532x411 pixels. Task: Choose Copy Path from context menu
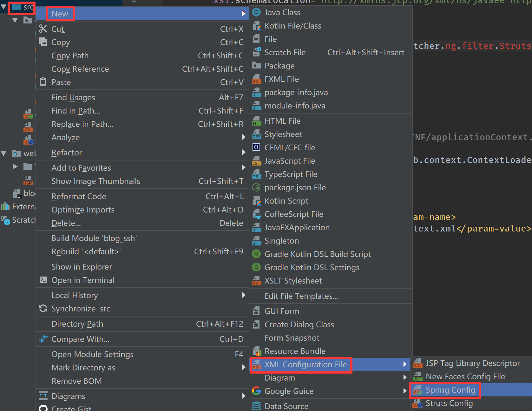point(142,55)
